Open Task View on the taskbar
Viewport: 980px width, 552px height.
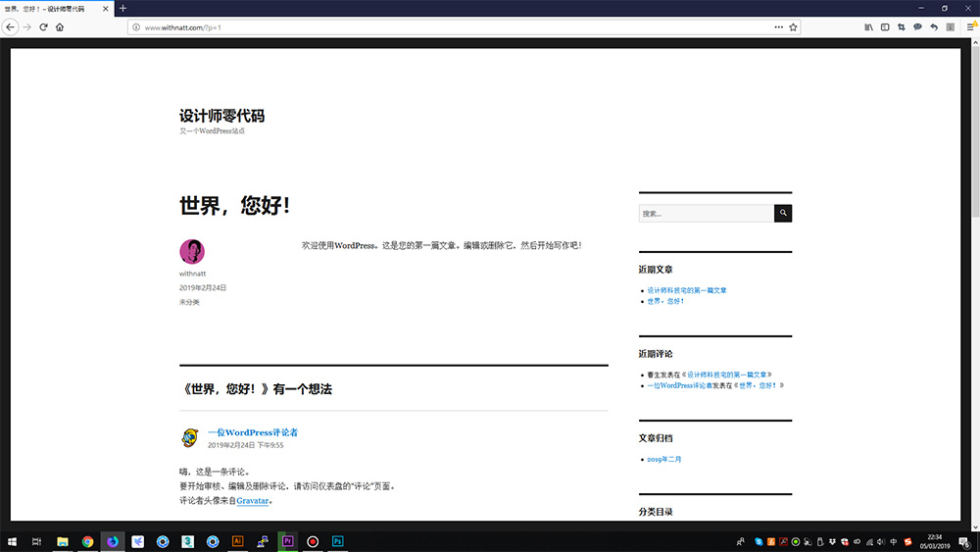pyautogui.click(x=36, y=541)
